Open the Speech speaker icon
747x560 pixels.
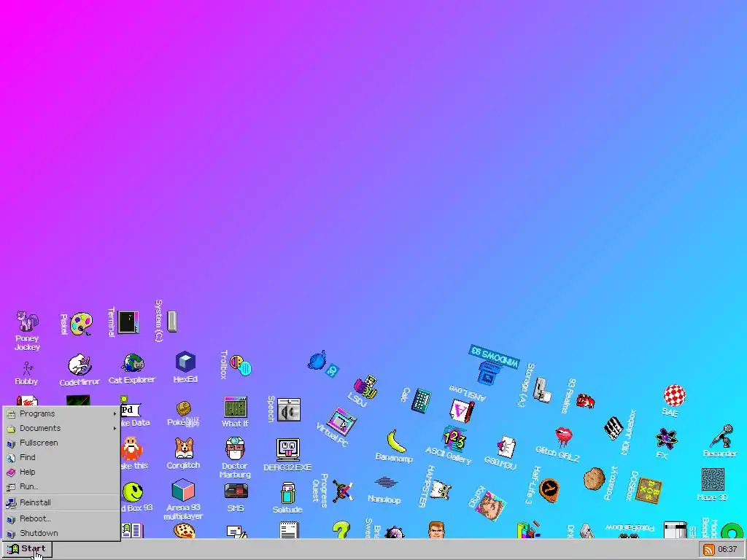tap(289, 410)
